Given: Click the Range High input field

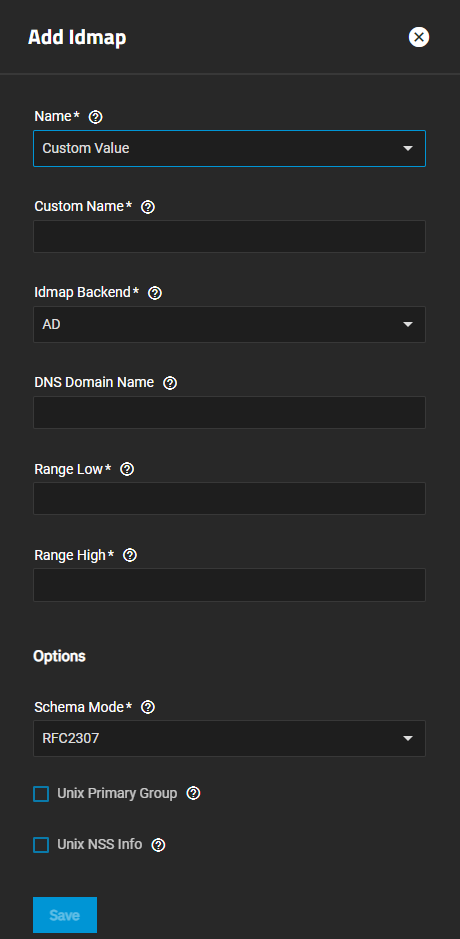Looking at the screenshot, I should pos(229,585).
